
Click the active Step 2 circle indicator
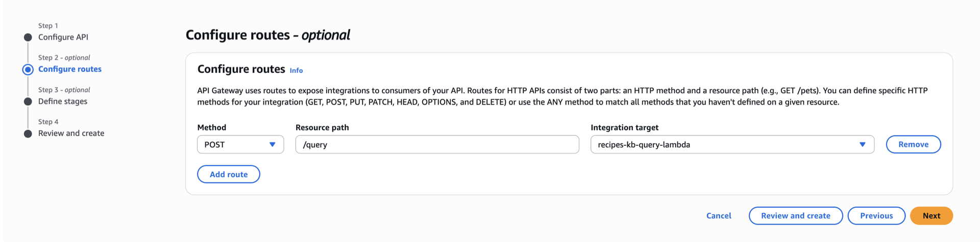point(28,69)
